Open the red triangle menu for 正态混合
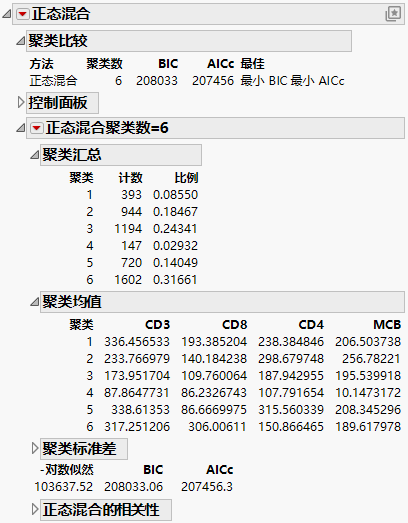Viewport: 408px width, 523px height. coord(23,14)
